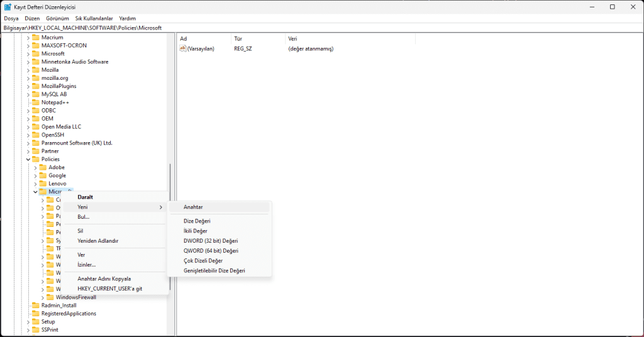Image resolution: width=644 pixels, height=337 pixels.
Task: Choose Çok Dizeli Değer
Action: point(219,261)
